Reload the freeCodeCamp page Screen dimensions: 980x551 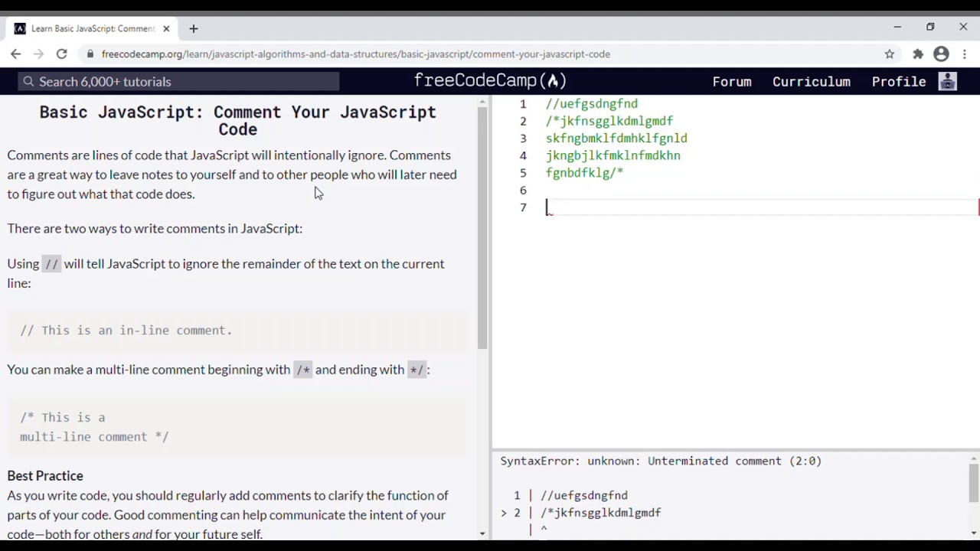point(62,54)
